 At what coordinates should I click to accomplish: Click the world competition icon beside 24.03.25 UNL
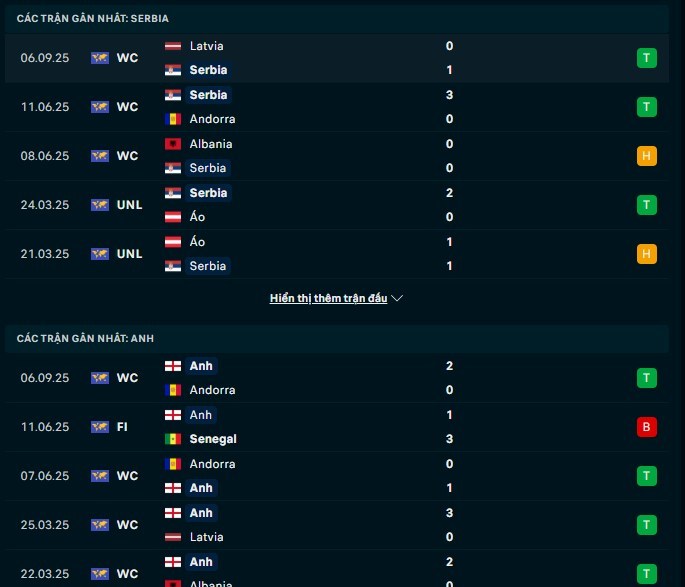[100, 205]
